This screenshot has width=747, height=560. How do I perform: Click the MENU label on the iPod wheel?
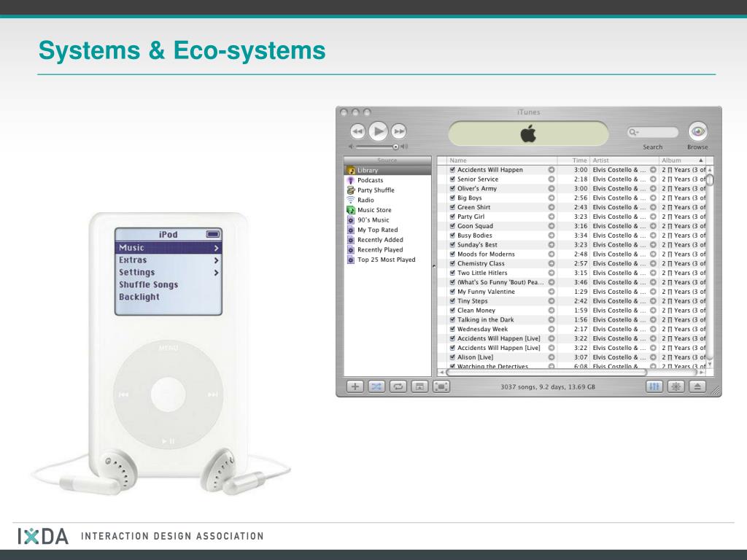click(x=169, y=349)
